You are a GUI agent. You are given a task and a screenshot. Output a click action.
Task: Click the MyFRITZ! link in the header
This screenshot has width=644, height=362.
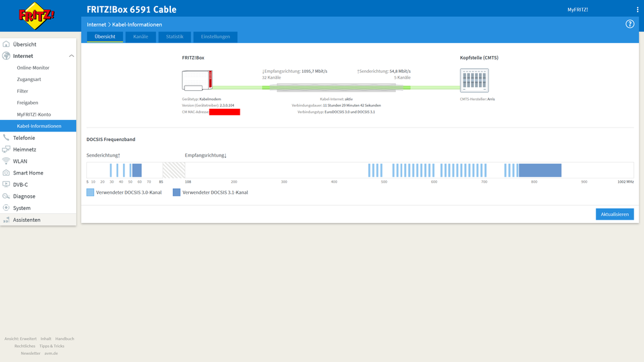578,10
